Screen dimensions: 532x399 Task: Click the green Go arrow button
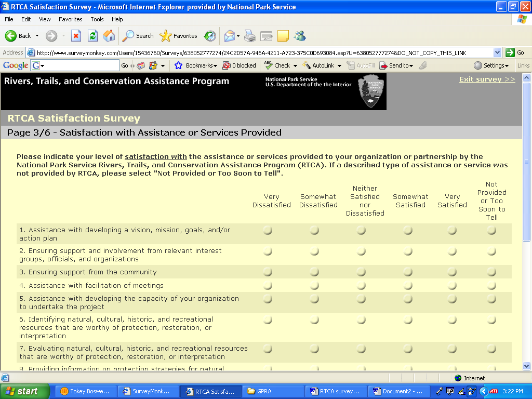click(x=510, y=52)
